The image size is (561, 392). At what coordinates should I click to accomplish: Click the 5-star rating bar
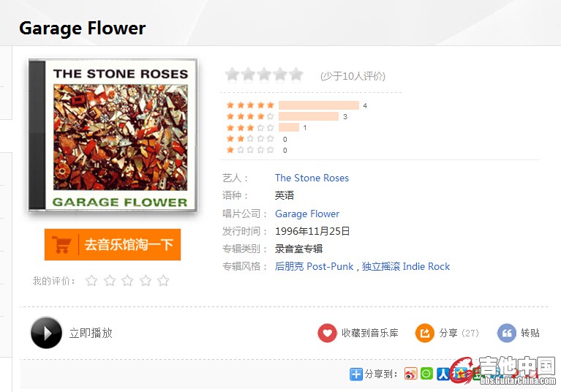click(x=319, y=105)
